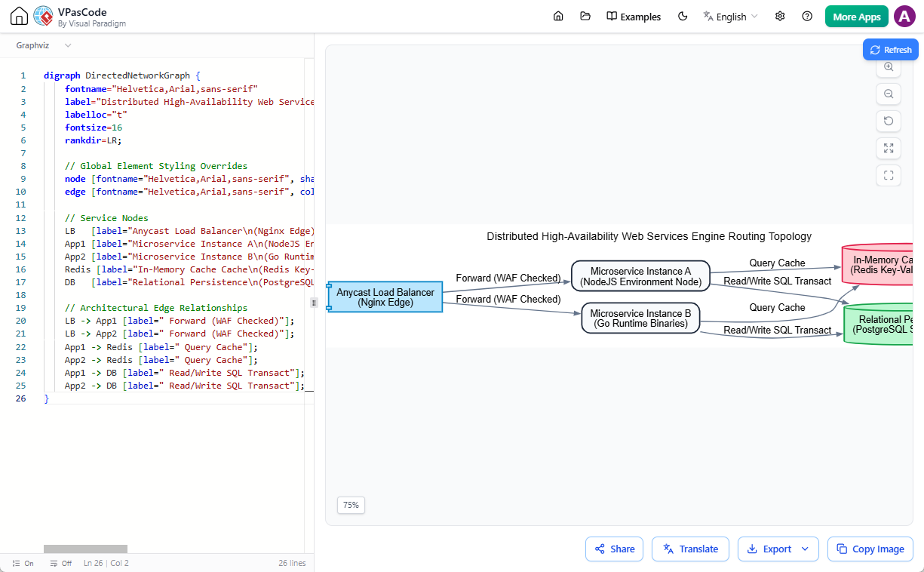Click the 75% zoom level indicator

coord(351,505)
